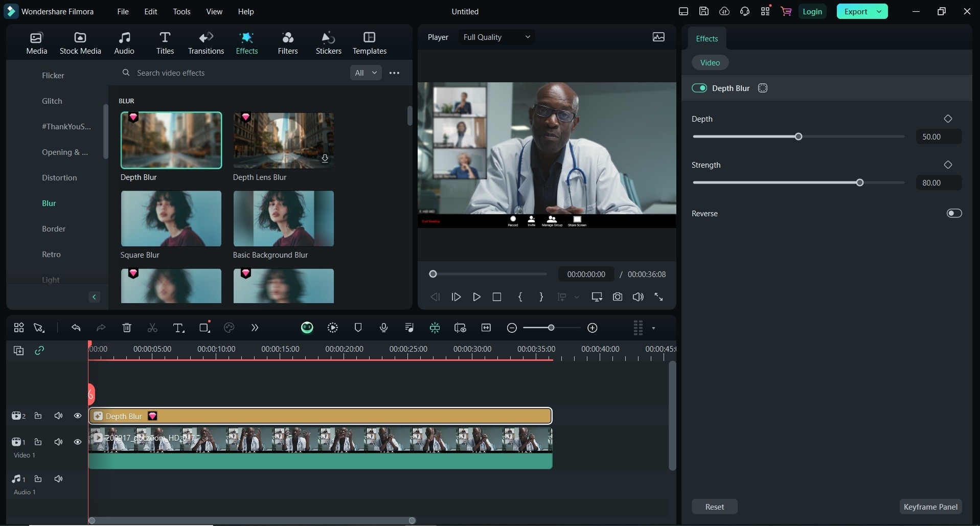
Task: Play the preview video
Action: (x=476, y=296)
